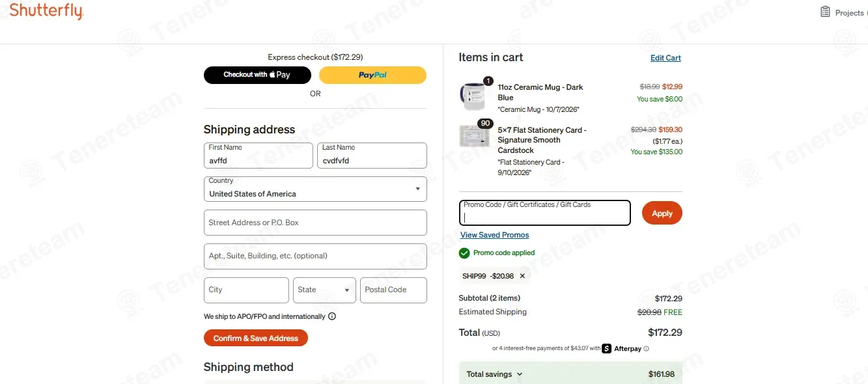Click Confirm & Save Address
Screen dimensions: 868x384
click(256, 338)
